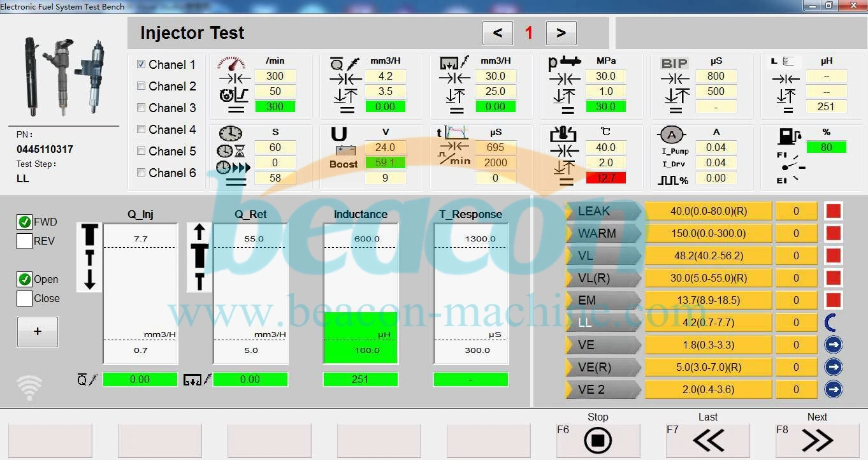Go to the next injector page arrow

[561, 33]
